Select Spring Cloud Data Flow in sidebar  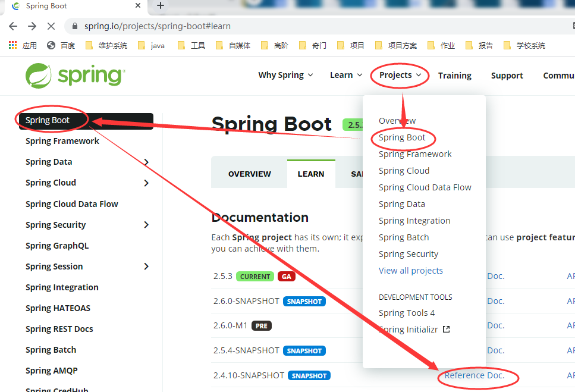(72, 204)
